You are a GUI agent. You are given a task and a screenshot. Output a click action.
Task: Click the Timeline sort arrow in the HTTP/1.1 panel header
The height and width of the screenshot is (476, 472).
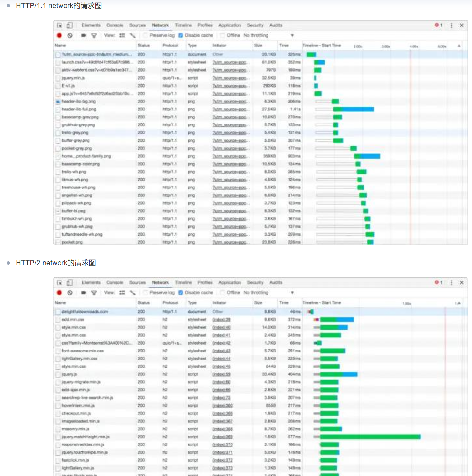click(459, 46)
